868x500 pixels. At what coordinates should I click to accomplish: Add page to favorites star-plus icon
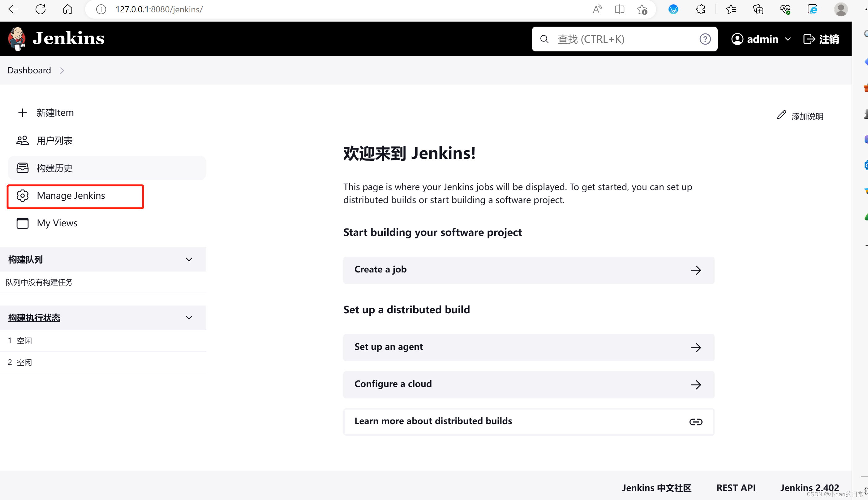(x=642, y=9)
